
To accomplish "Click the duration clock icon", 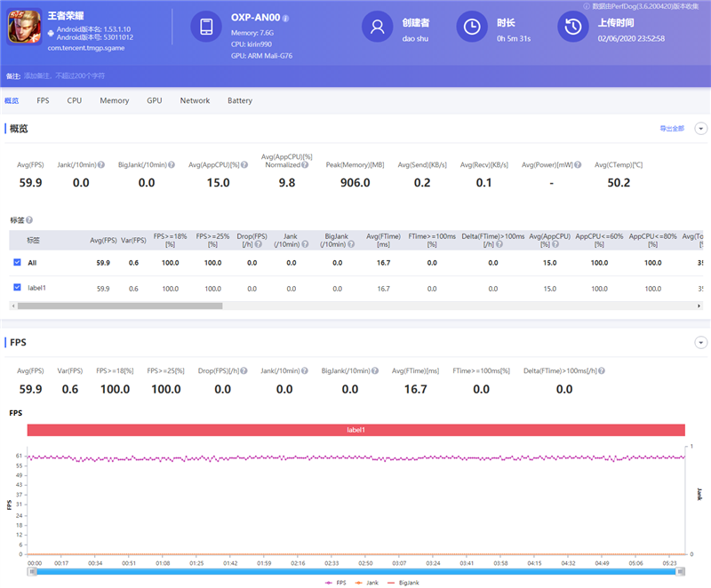I will (473, 27).
